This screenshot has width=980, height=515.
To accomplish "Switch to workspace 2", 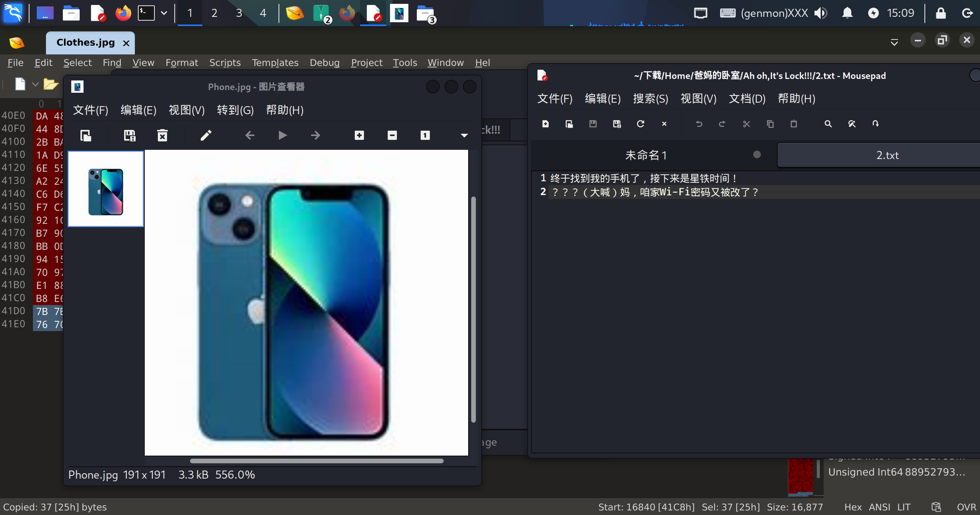I will [x=214, y=13].
